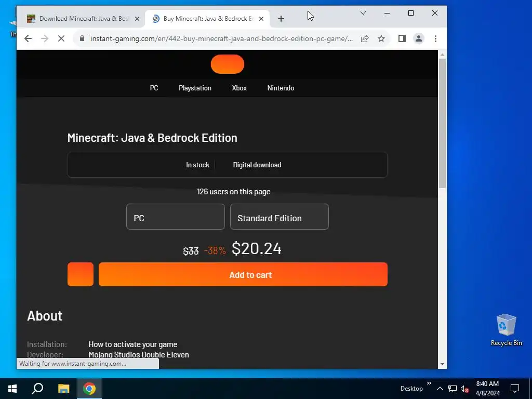The height and width of the screenshot is (399, 532).
Task: Minimize the Chrome window
Action: 387,13
